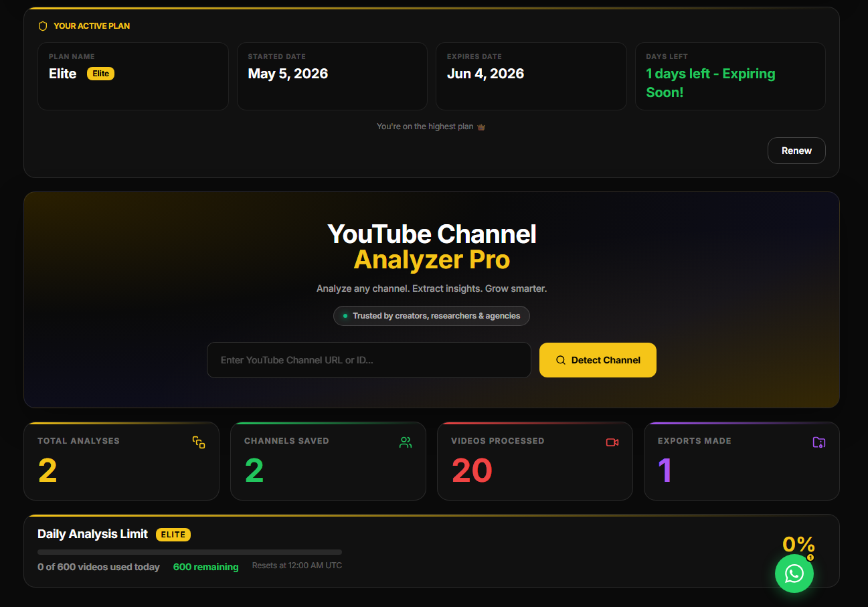This screenshot has width=868, height=607.
Task: Focus the YouTube Channel URL input field
Action: (x=369, y=360)
